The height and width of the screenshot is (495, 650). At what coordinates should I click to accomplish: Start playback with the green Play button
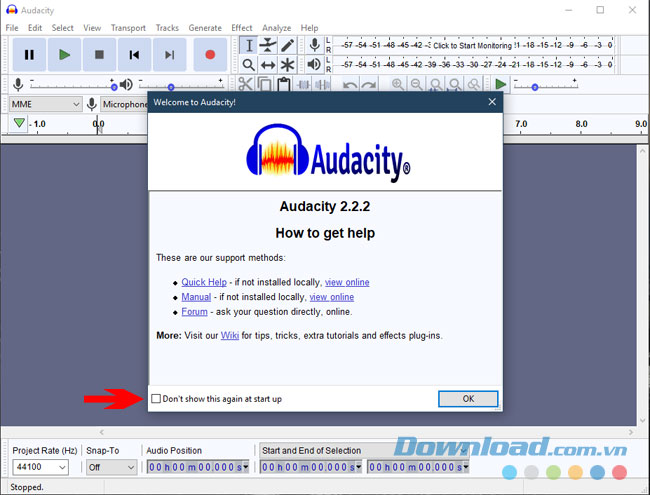64,55
